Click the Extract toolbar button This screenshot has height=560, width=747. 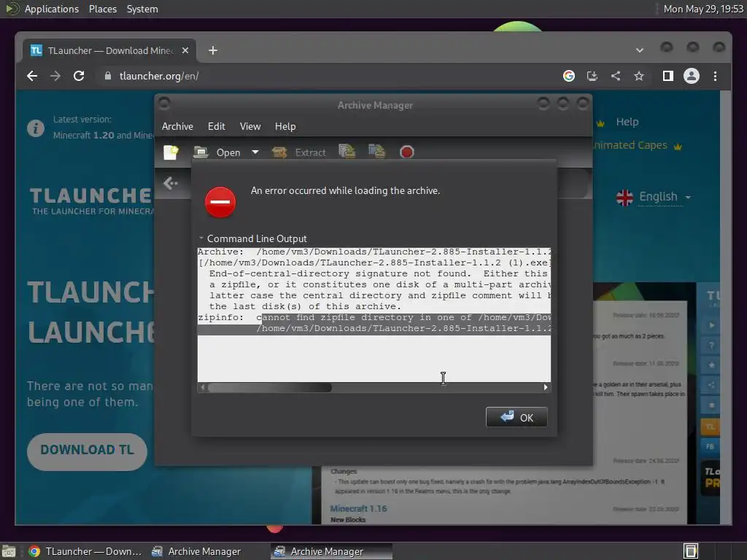pyautogui.click(x=299, y=152)
